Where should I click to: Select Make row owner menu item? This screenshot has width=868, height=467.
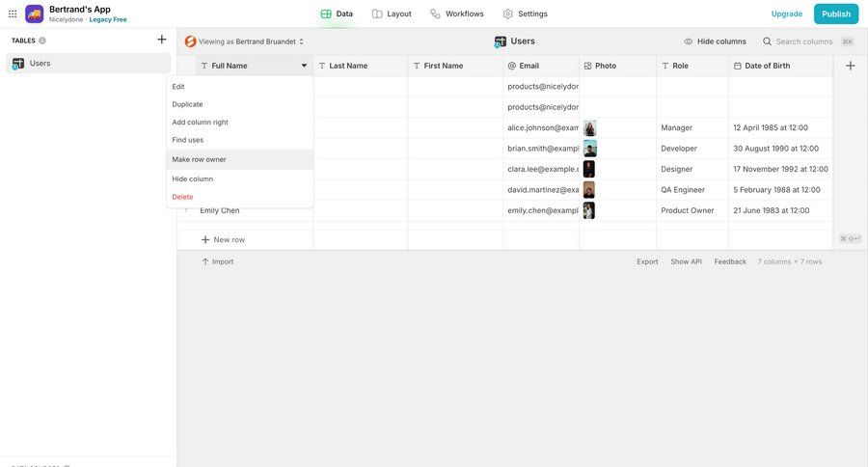tap(240, 159)
